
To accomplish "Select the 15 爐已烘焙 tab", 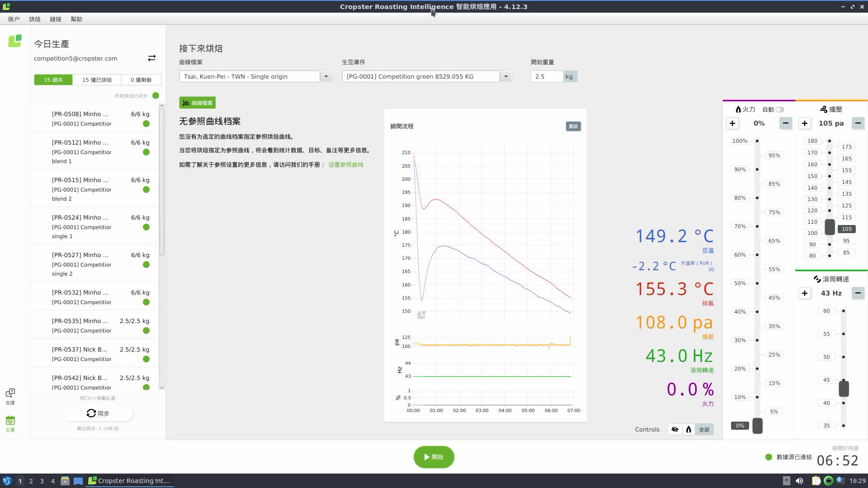I will 97,80.
